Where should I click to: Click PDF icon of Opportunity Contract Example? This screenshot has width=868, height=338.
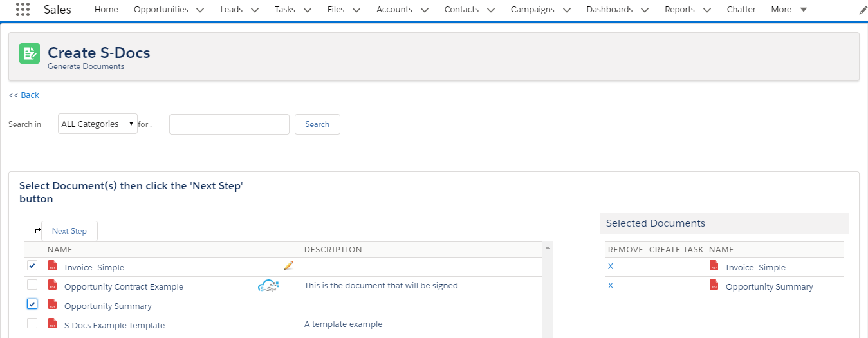[x=53, y=285]
